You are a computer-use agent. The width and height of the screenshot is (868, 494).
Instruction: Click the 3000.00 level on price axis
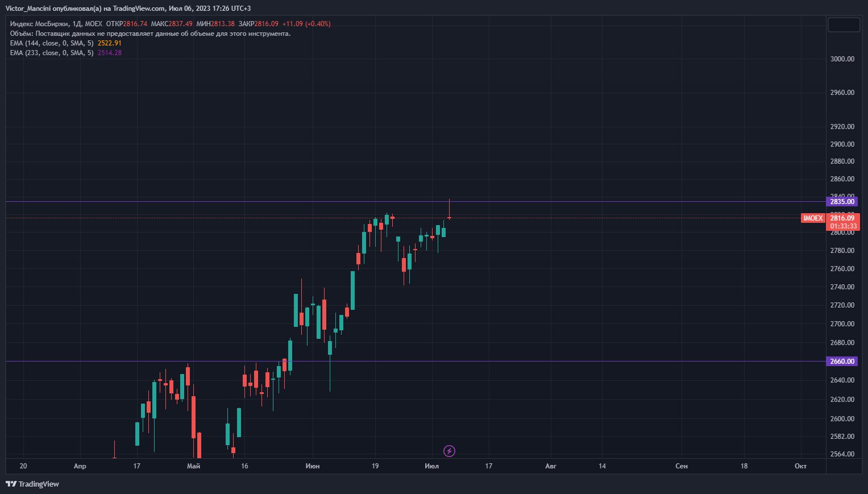tap(842, 59)
